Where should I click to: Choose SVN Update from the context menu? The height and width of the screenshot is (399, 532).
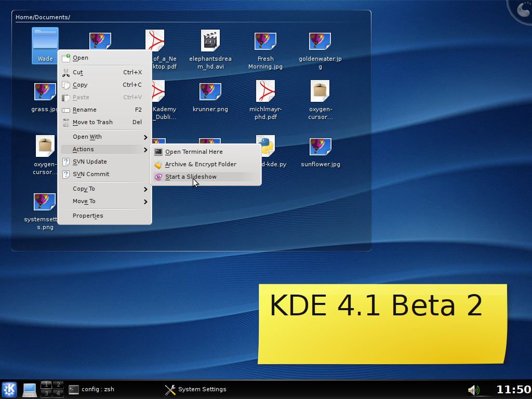[x=105, y=162]
